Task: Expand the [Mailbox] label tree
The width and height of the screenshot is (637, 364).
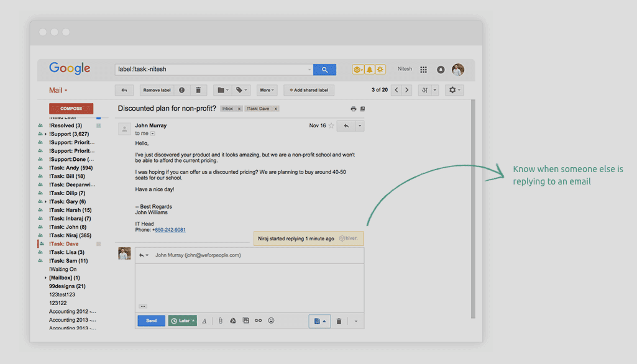Action: pyautogui.click(x=45, y=278)
